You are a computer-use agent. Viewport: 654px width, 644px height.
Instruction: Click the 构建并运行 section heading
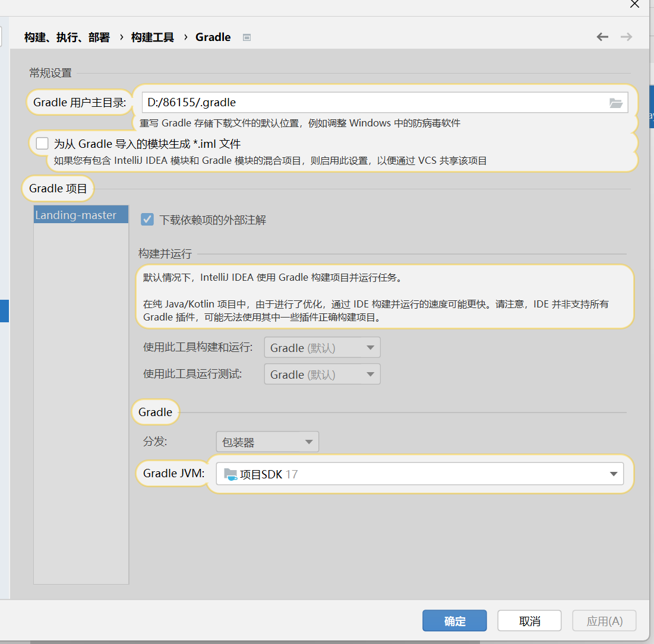pyautogui.click(x=165, y=253)
